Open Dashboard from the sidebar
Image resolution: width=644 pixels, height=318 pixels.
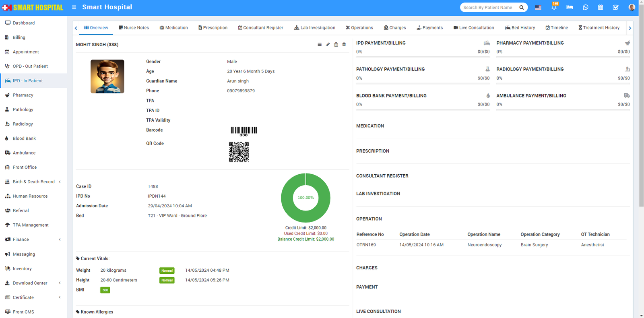pyautogui.click(x=23, y=23)
